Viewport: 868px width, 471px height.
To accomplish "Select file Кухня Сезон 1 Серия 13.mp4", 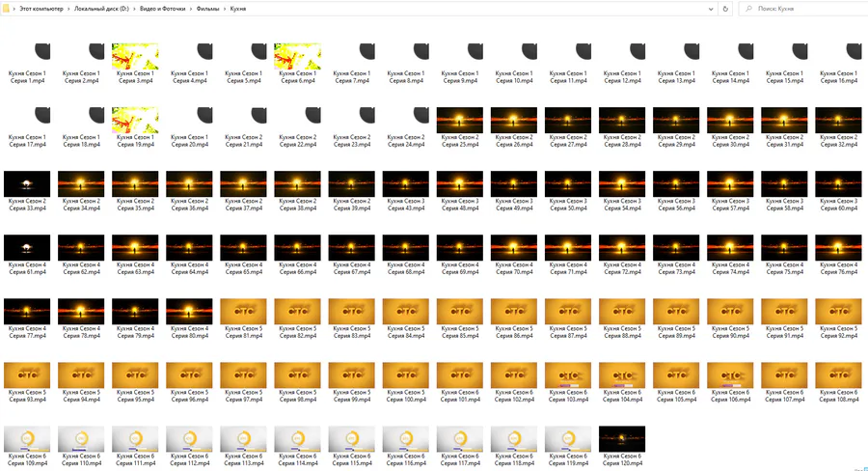I will (676, 63).
